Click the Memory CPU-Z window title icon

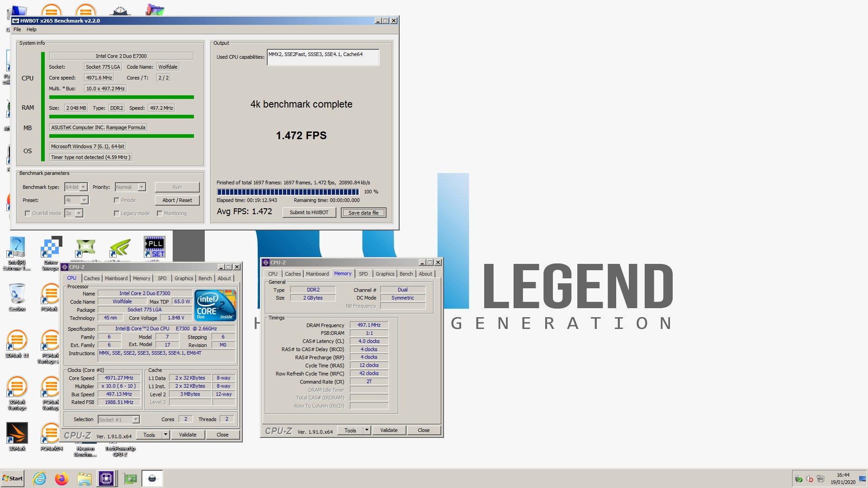(266, 263)
